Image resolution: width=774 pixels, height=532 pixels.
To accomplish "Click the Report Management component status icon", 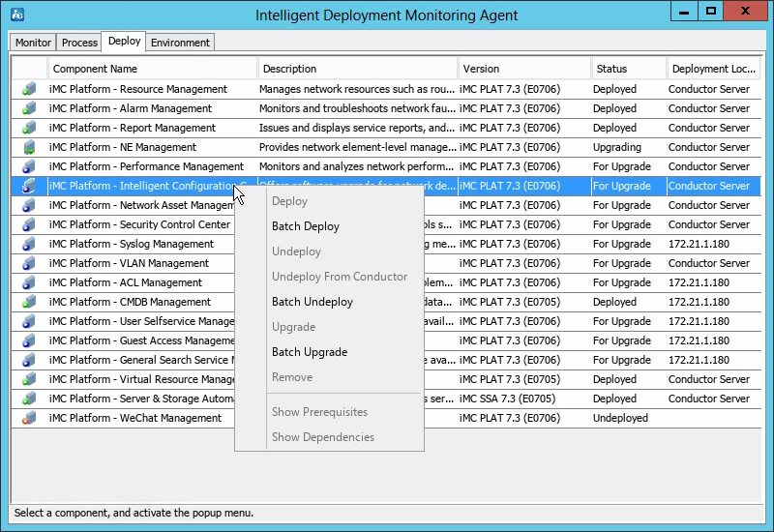I will click(x=29, y=128).
